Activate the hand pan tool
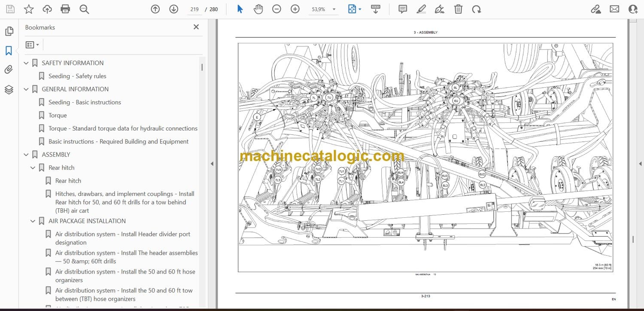The image size is (644, 311). tap(258, 9)
